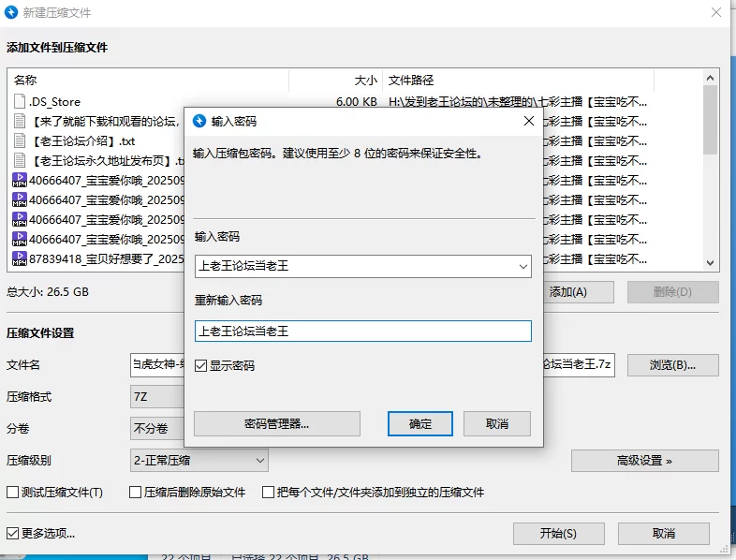
Task: Select the .DS_Store file name
Action: pos(55,102)
